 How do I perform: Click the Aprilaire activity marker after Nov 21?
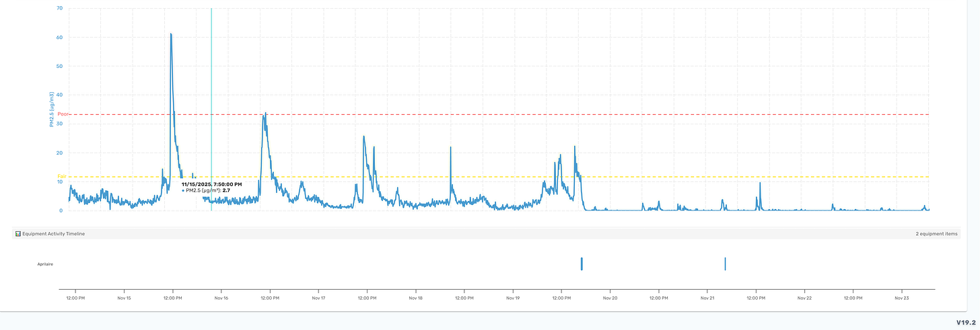coord(725,263)
